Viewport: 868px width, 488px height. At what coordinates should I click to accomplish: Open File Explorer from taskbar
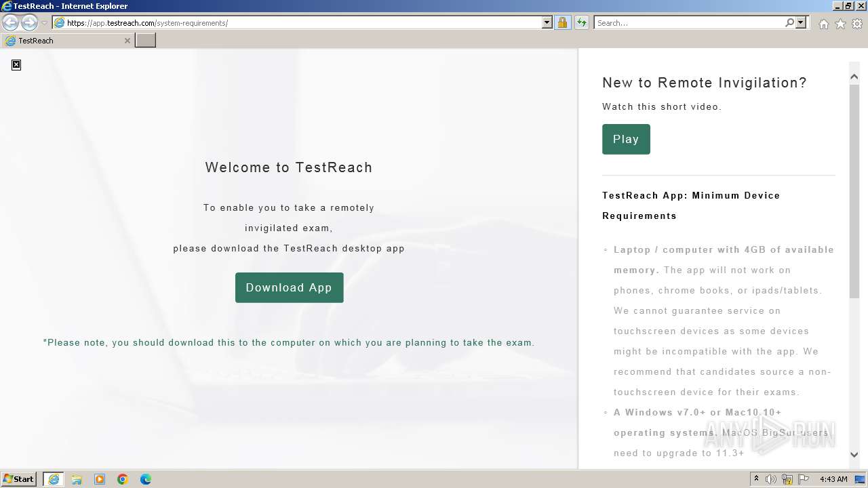(77, 479)
